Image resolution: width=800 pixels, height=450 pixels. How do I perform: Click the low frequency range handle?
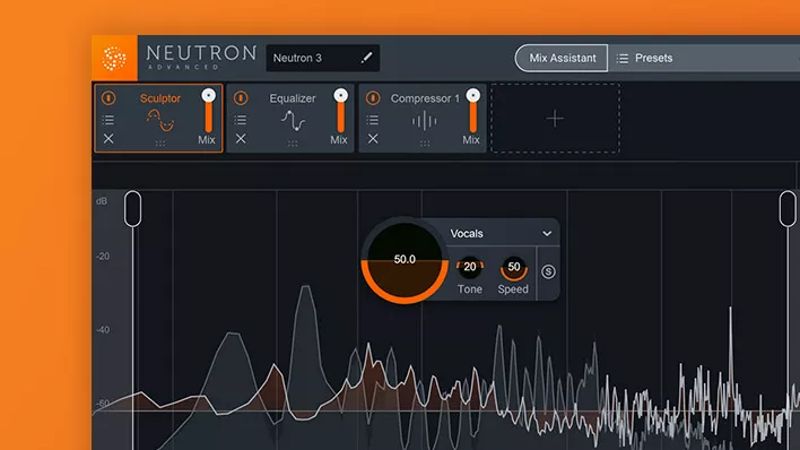[133, 209]
